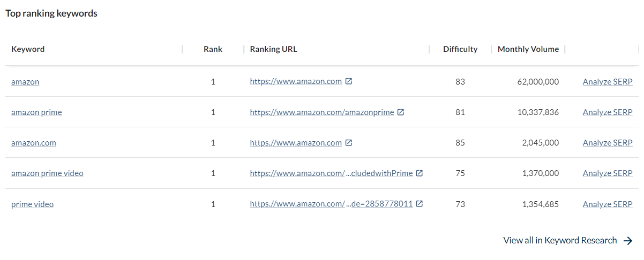Click the 'prime video' keyword link

(x=32, y=204)
